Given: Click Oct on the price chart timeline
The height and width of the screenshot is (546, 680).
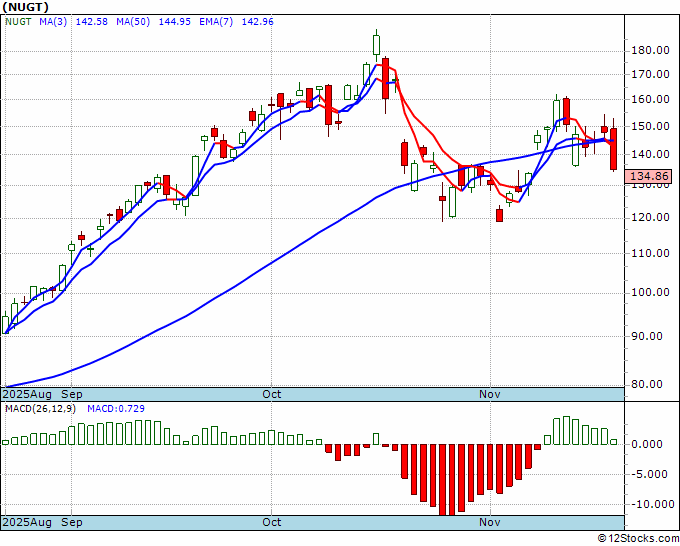Looking at the screenshot, I should pyautogui.click(x=272, y=394).
